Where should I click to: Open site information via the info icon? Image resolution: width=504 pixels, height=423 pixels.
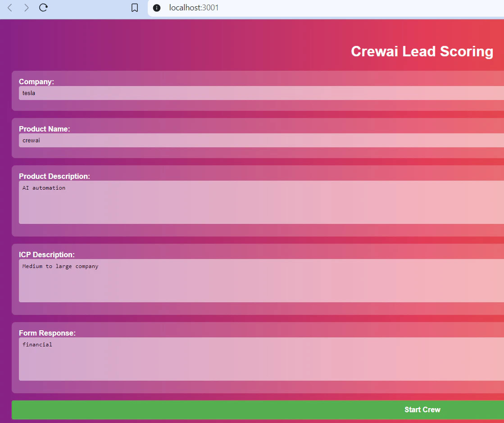pyautogui.click(x=156, y=8)
